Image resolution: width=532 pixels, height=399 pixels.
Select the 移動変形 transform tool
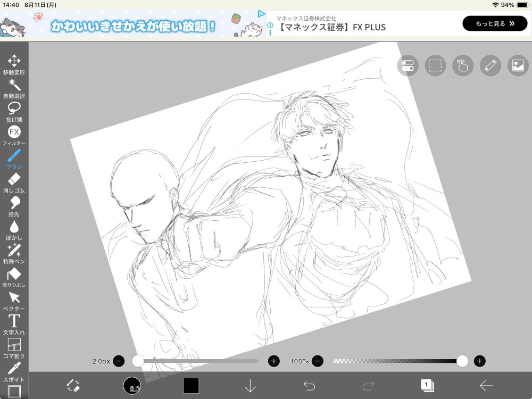pos(14,64)
